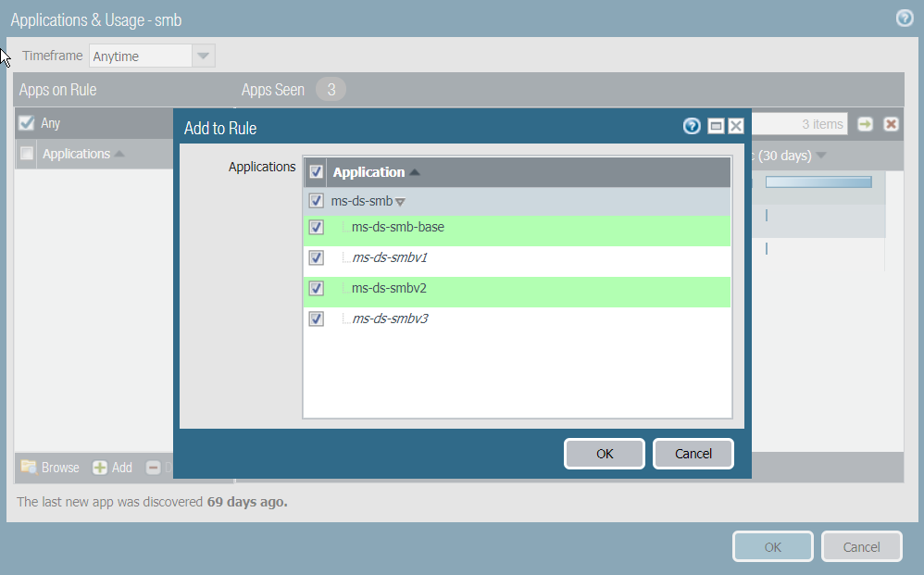Viewport: 924px width, 575px height.
Task: Open help for Applications & Usage window
Action: pos(905,19)
